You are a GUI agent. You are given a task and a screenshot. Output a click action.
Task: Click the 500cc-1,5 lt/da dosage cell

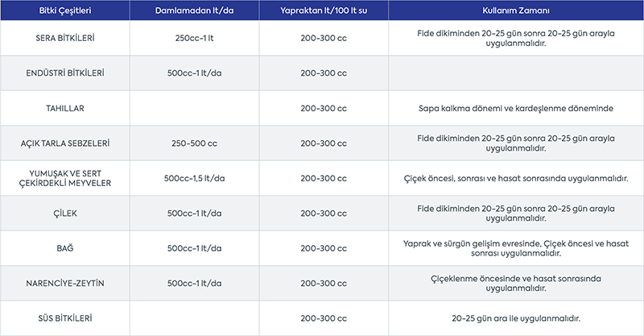[193, 178]
